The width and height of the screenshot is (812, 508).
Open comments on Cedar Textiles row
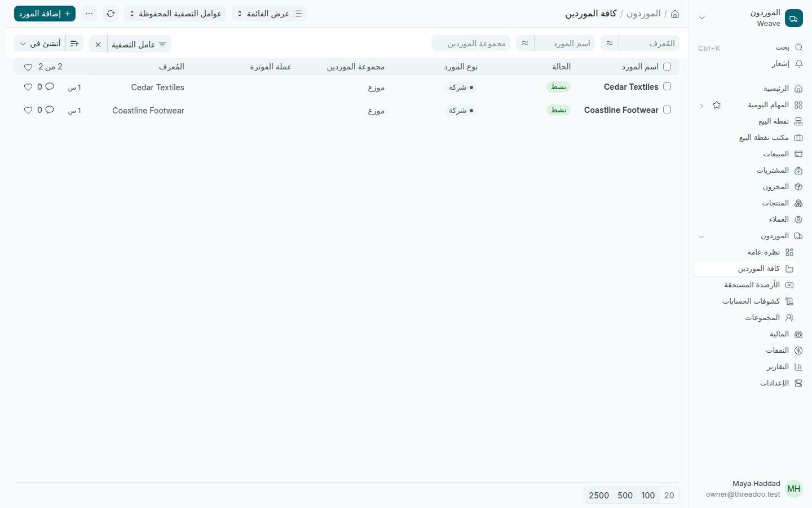50,87
